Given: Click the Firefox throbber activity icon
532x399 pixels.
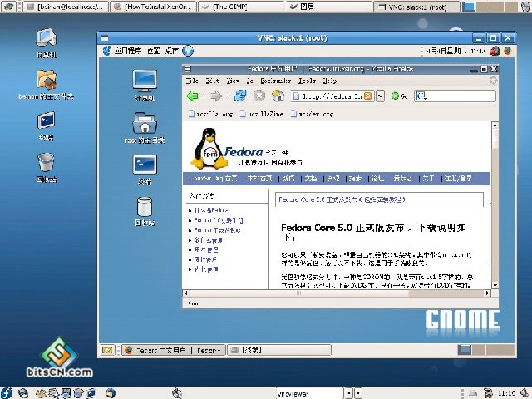Looking at the screenshot, I should click(493, 81).
